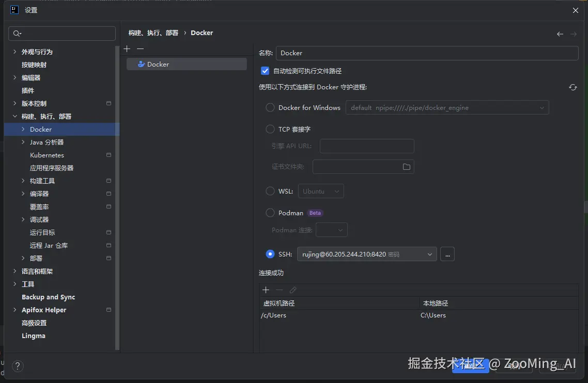Click the project-level icon beside Apifox Helper
This screenshot has height=383, width=588.
click(109, 310)
